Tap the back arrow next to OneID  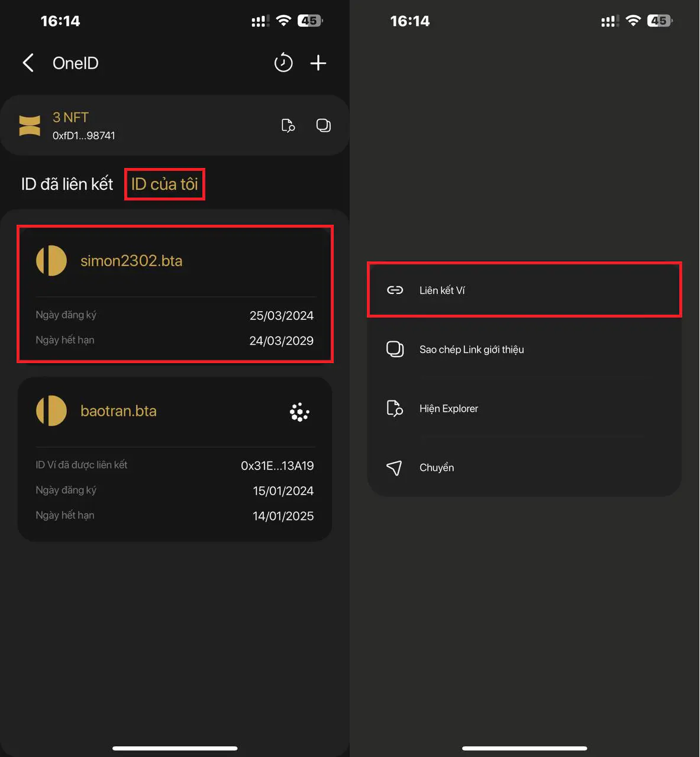[x=28, y=63]
